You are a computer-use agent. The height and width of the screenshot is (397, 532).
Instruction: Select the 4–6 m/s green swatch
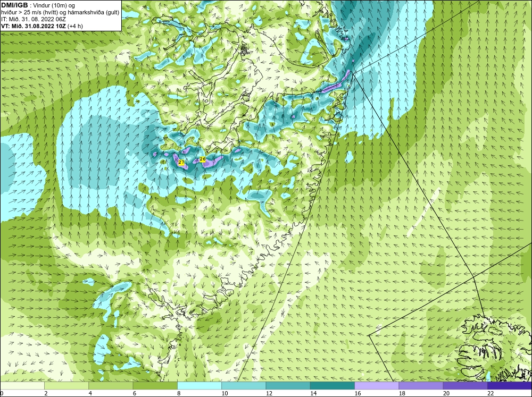[111, 385]
